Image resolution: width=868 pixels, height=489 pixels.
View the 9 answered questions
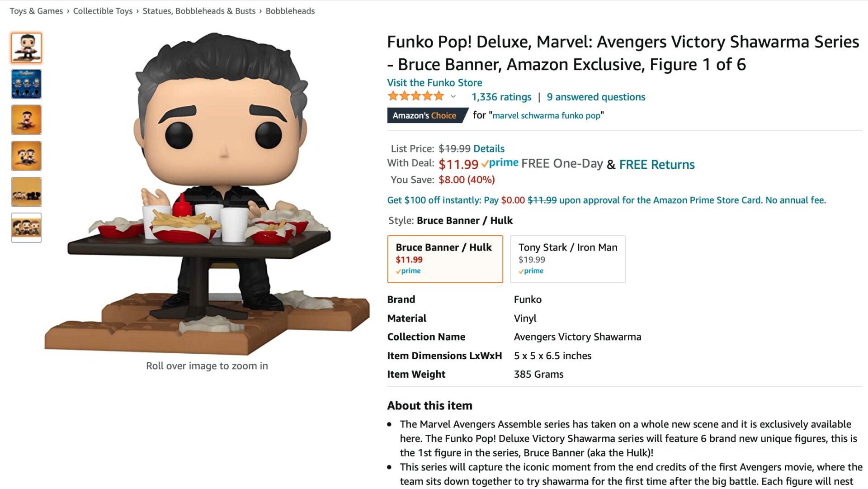[x=596, y=96]
